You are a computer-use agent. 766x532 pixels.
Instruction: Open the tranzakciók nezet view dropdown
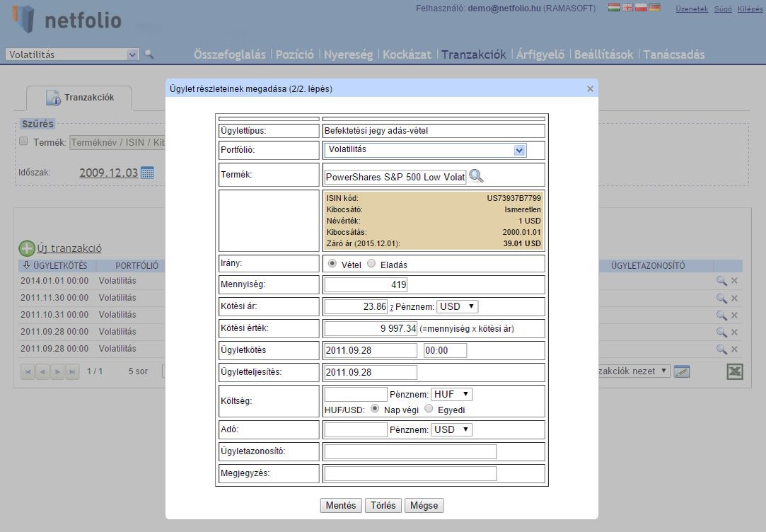coord(634,371)
